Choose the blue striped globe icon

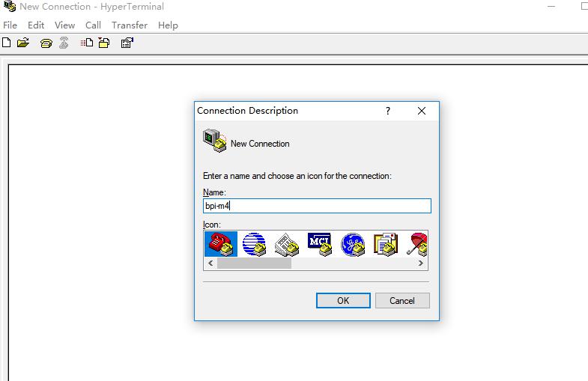[x=254, y=244]
